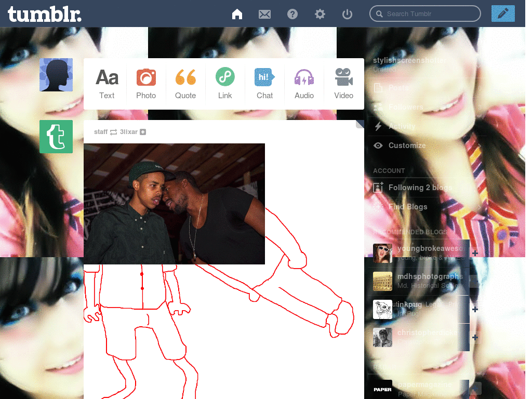Open the reblogged photo of two men

click(x=174, y=204)
